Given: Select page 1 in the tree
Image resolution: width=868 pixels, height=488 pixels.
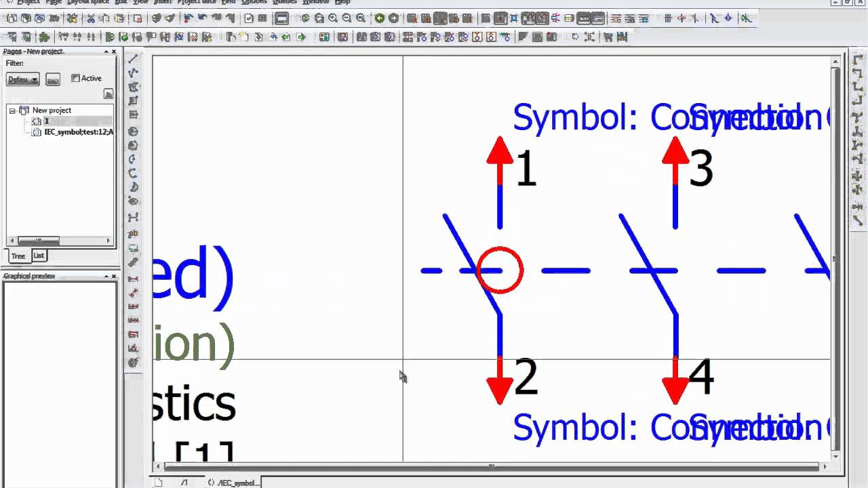Looking at the screenshot, I should click(x=47, y=121).
